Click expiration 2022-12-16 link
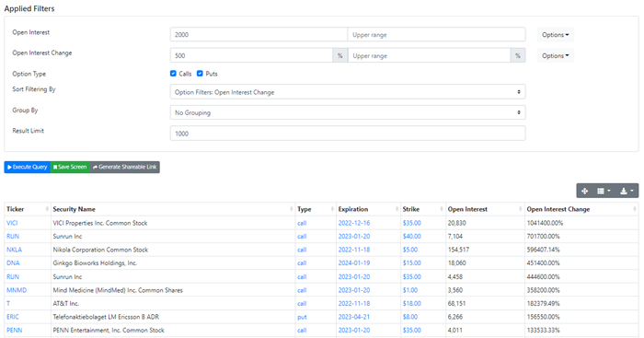644x338 pixels. [x=354, y=223]
